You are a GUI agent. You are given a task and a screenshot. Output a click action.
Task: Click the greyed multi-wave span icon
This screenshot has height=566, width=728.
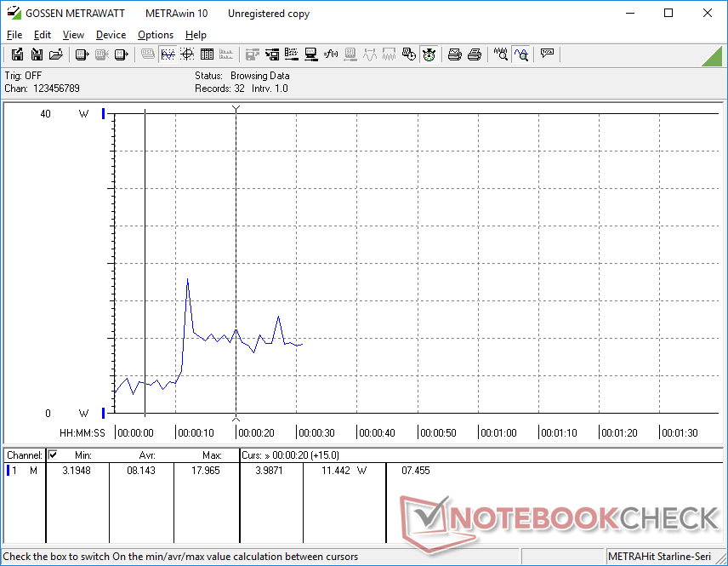(x=389, y=54)
